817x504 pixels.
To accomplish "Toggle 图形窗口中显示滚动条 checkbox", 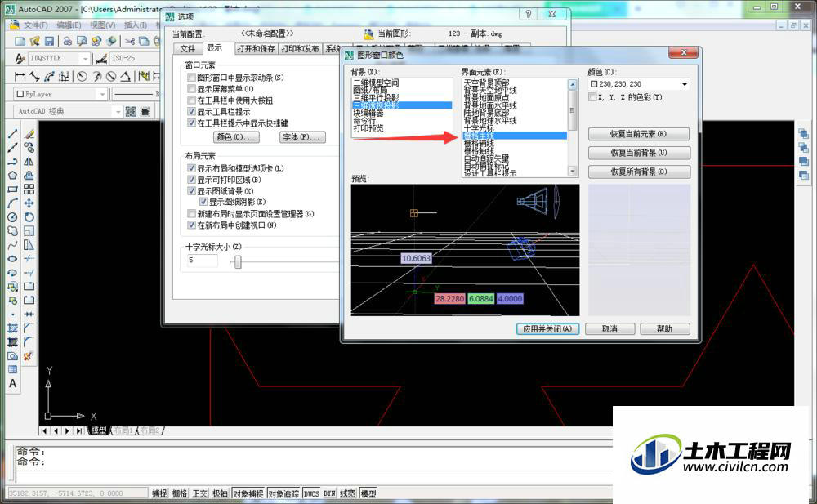I will click(192, 78).
